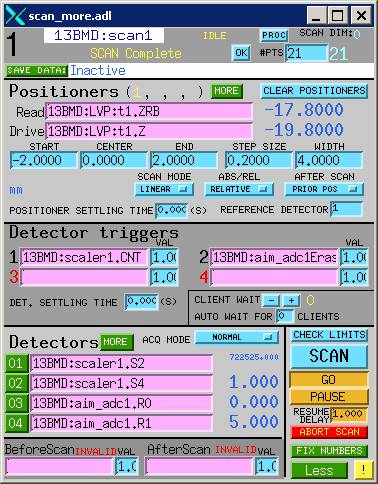Pause the scan with PAUSE button
Viewport: 378px width, 484px height.
click(x=329, y=397)
